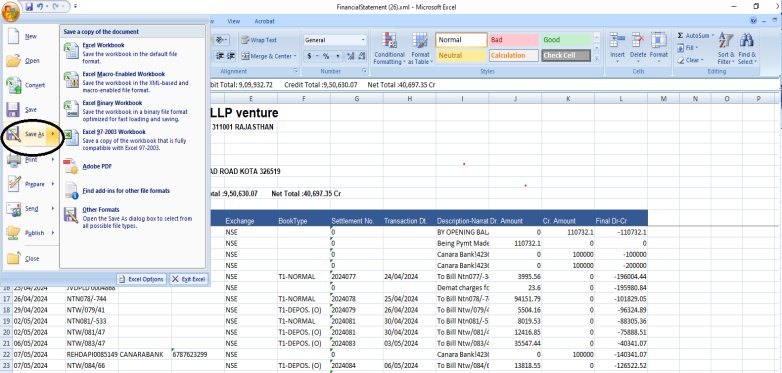Open the Format as Table gallery

420,49
